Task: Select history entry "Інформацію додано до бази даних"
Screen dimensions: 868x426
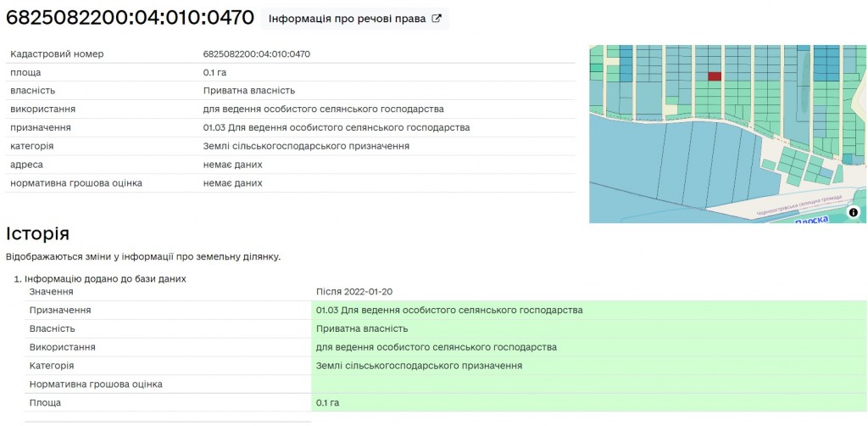Action: click(105, 278)
